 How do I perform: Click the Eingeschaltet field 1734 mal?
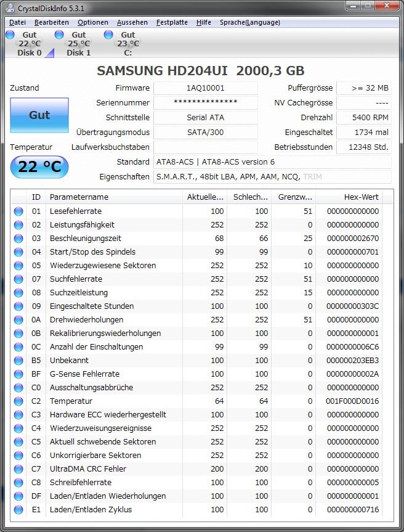[364, 133]
